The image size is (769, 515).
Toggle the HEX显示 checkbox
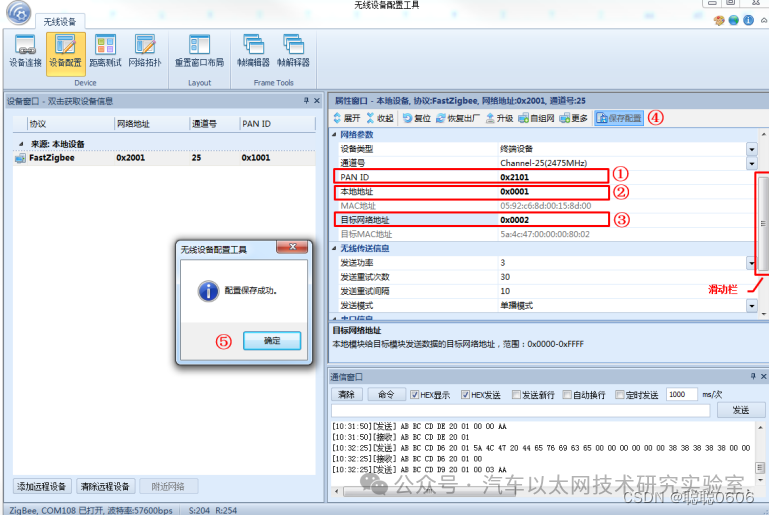pos(414,394)
